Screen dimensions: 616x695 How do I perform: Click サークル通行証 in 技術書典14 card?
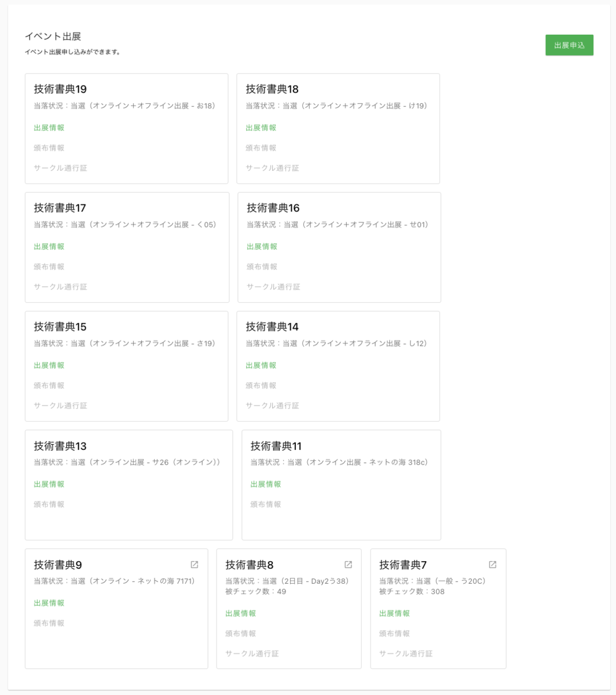pos(272,405)
